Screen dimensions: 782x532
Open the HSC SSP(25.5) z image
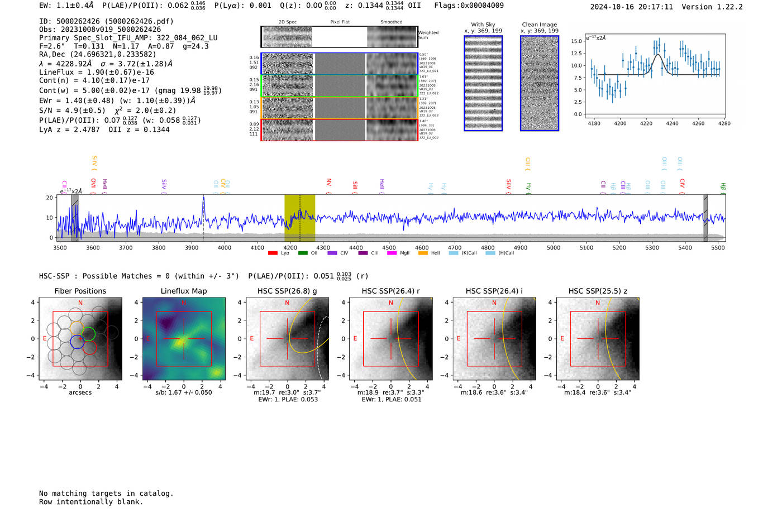[598, 339]
